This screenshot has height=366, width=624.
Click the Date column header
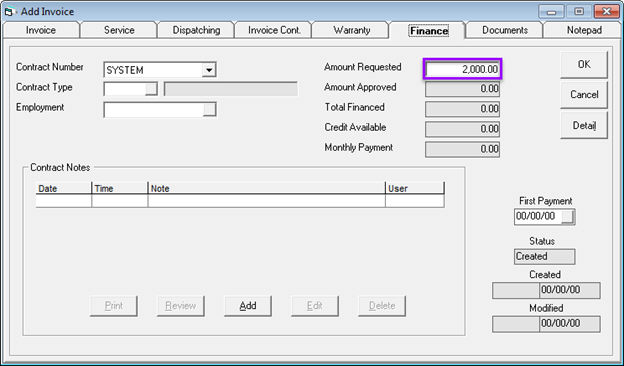64,188
